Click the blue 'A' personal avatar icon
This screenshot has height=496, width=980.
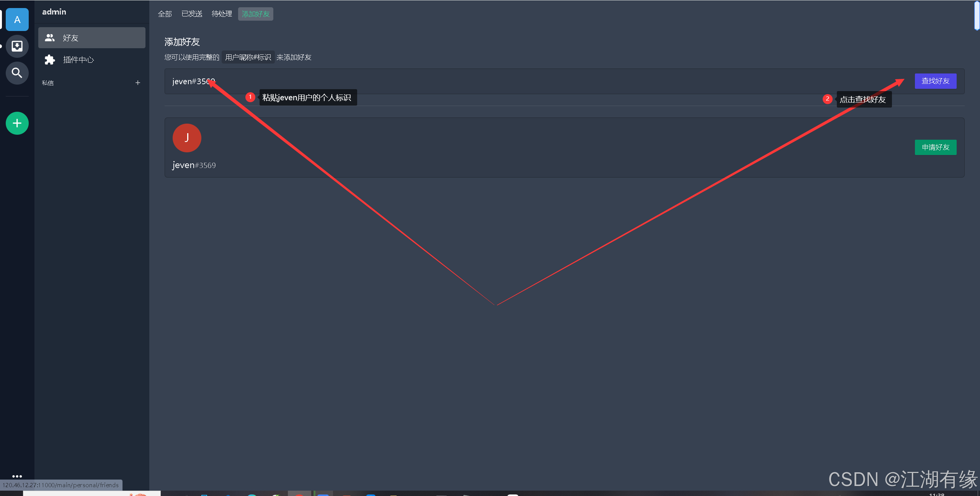click(x=17, y=20)
